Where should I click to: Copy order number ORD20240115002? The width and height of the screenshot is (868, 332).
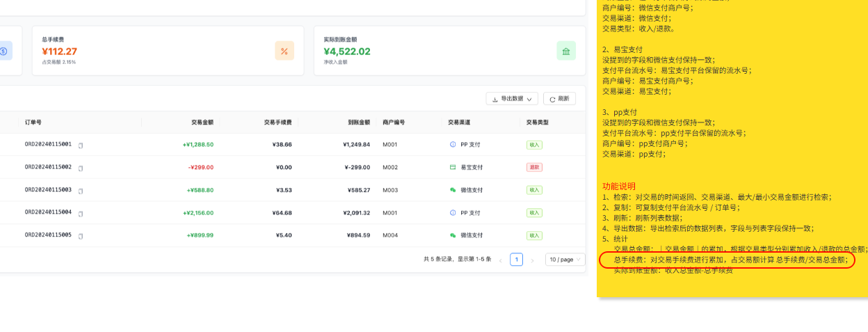pyautogui.click(x=81, y=168)
